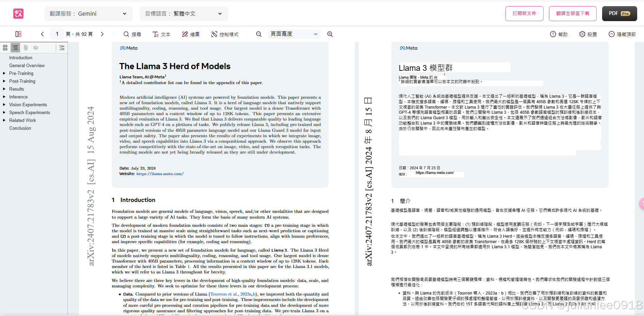Image resolution: width=644 pixels, height=316 pixels.
Task: Open the Introduction outline entry
Action: point(21,58)
